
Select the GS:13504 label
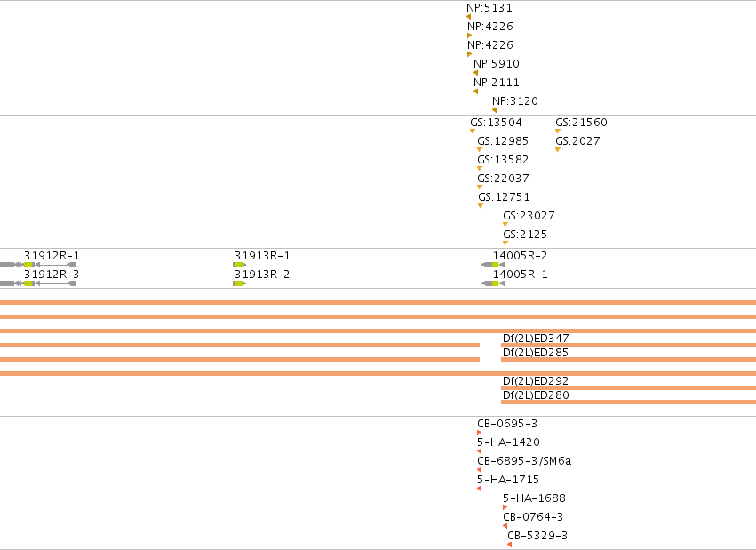coord(496,123)
